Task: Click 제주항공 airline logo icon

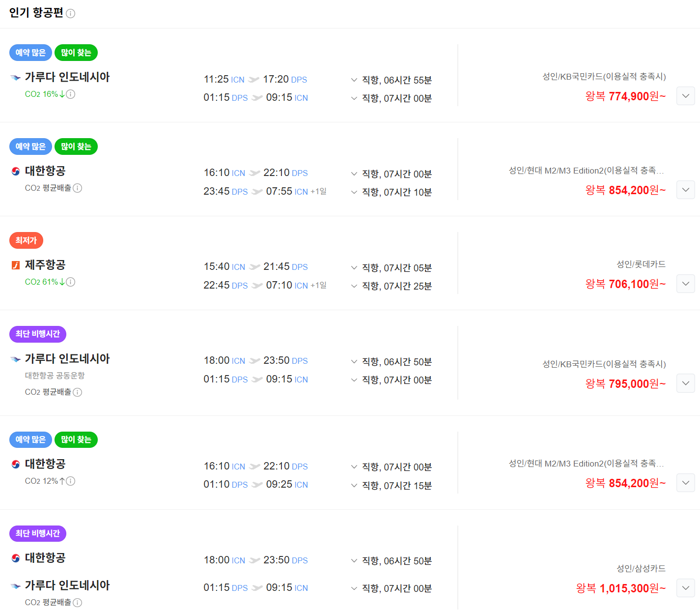Action: (x=16, y=265)
